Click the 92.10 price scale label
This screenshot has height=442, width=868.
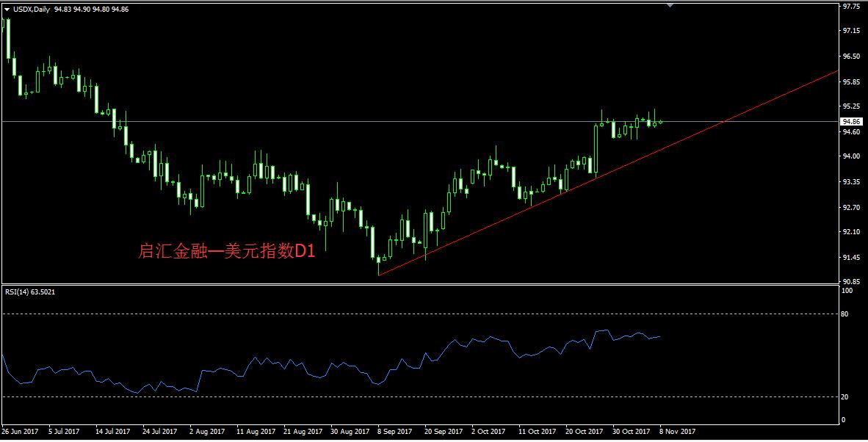[x=851, y=232]
